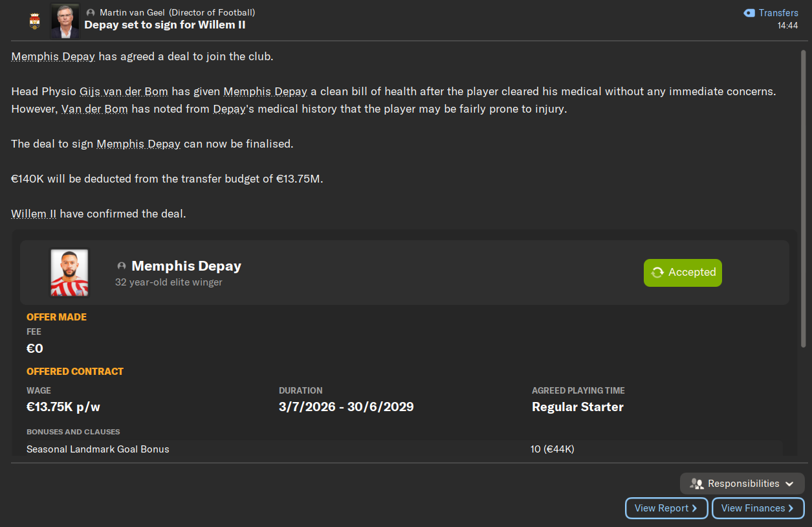
Task: Click the Transfers tag icon
Action: pyautogui.click(x=749, y=13)
